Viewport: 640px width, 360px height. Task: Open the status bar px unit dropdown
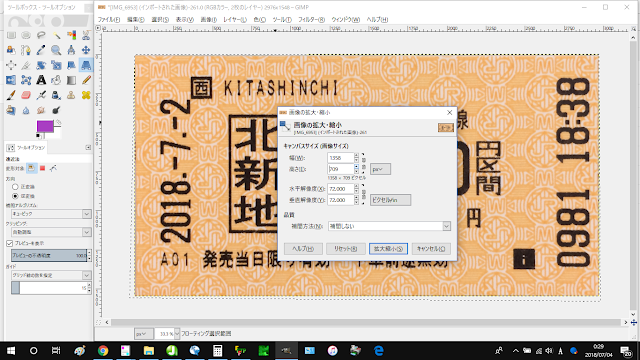143,334
